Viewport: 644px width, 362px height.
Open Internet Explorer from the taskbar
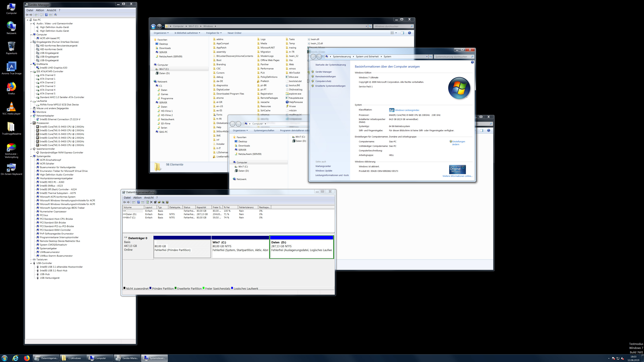tap(15, 358)
